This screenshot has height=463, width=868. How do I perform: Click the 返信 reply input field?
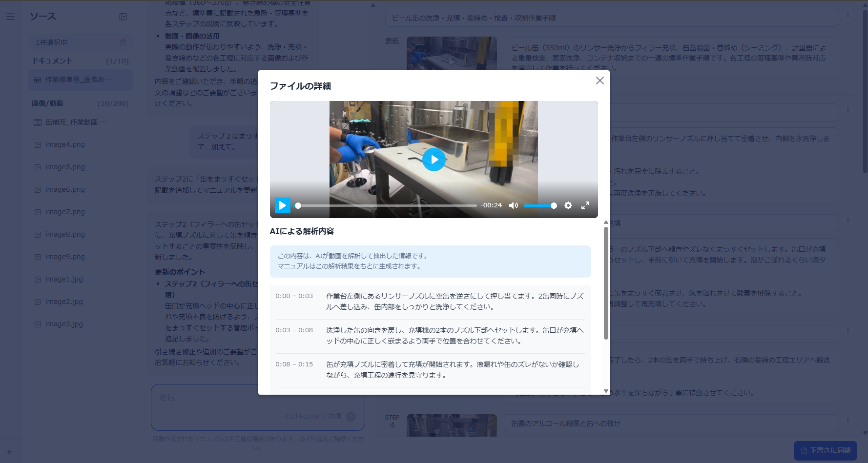[257, 407]
